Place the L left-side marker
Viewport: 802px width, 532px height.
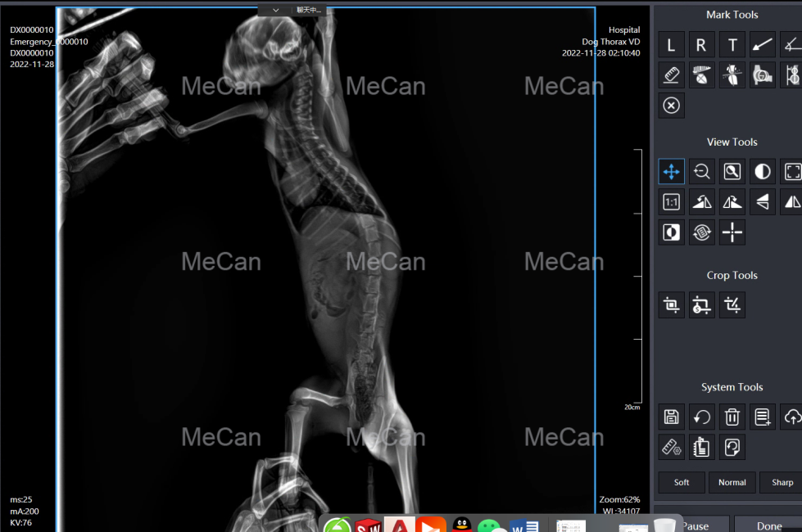coord(671,45)
